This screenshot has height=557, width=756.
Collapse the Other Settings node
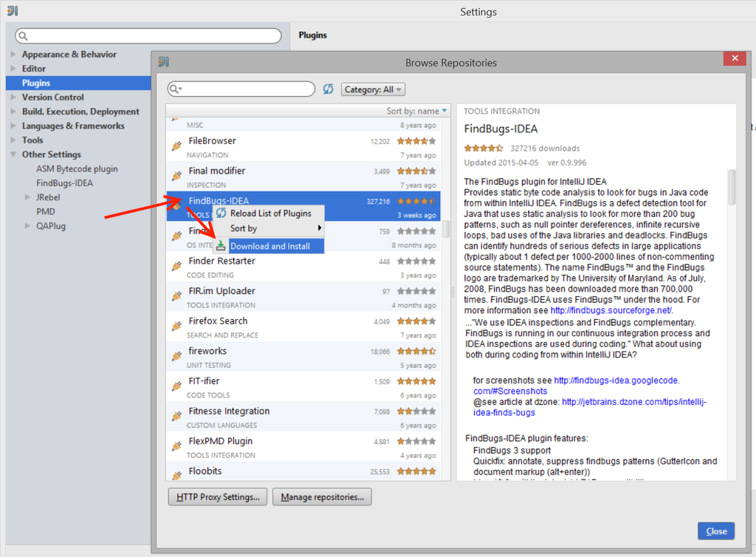click(13, 154)
